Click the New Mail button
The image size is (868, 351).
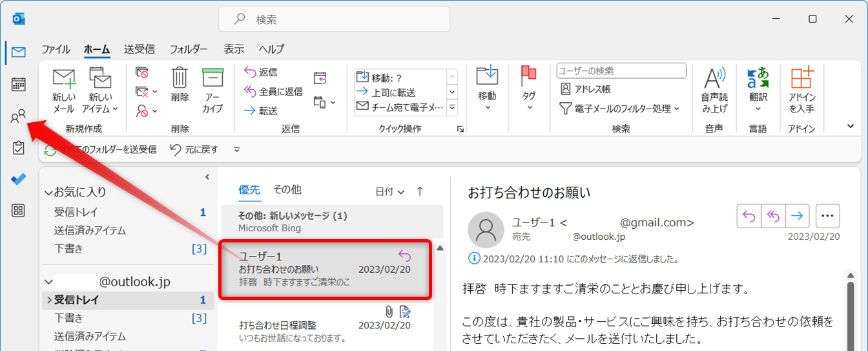pos(64,90)
